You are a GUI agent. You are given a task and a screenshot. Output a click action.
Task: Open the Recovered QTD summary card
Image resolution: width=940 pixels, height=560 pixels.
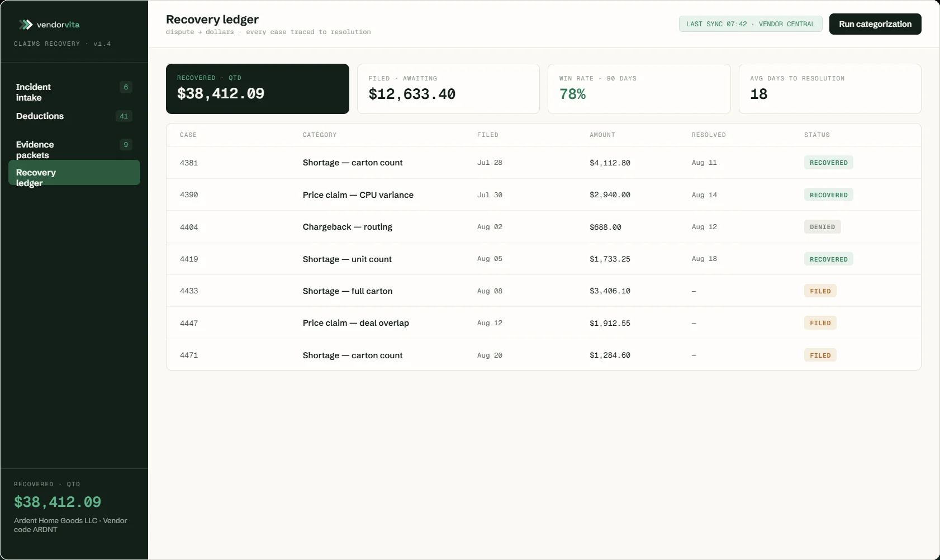click(258, 89)
